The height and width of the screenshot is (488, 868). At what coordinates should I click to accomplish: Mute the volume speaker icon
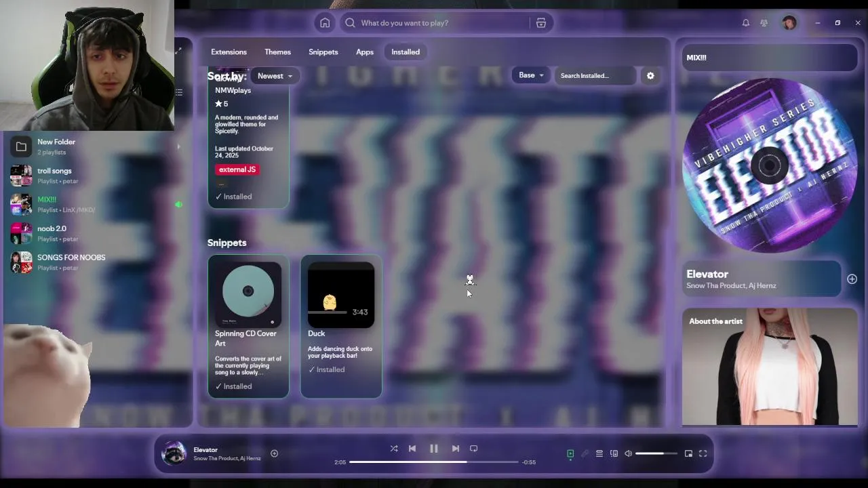pyautogui.click(x=629, y=454)
